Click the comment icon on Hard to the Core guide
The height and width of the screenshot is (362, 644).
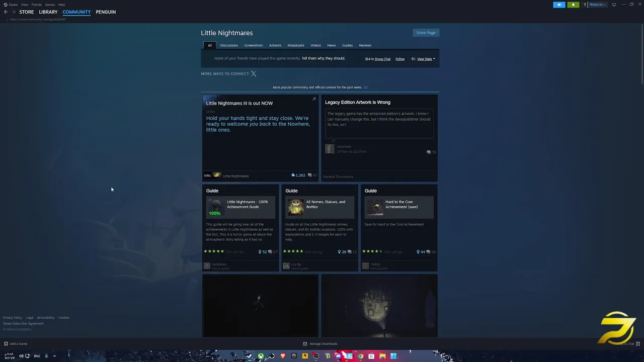point(429,251)
